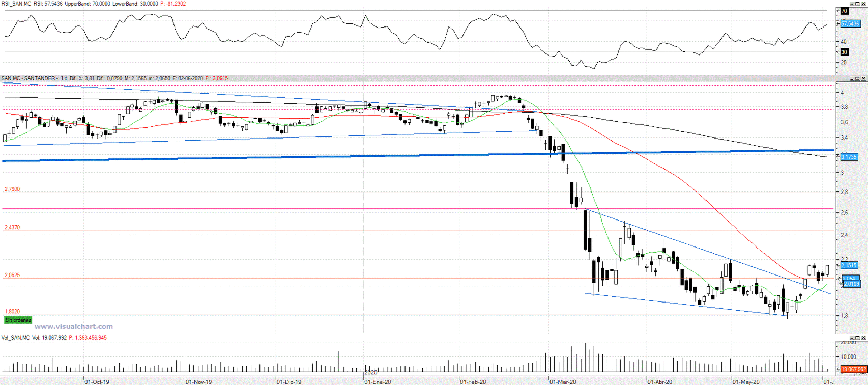This screenshot has width=868, height=385.
Task: Click the RSI upper band 70 marker
Action: (x=844, y=11)
